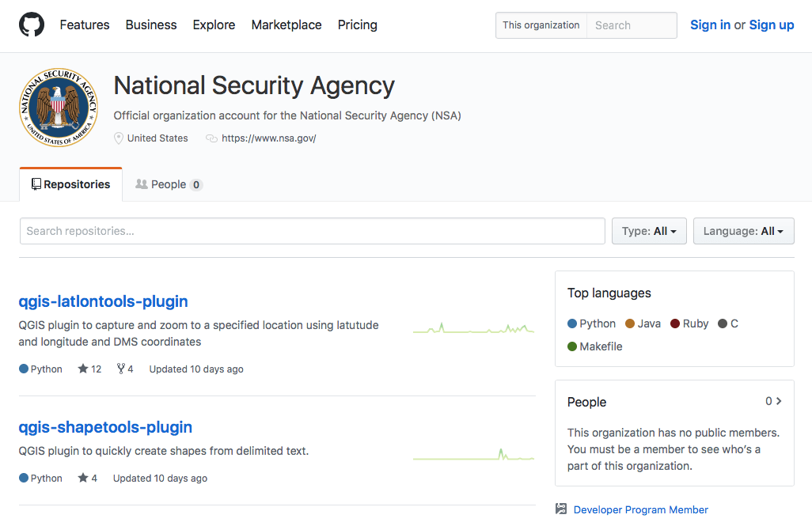Open the Language: All dropdown
Image resolution: width=812 pixels, height=526 pixels.
(744, 231)
